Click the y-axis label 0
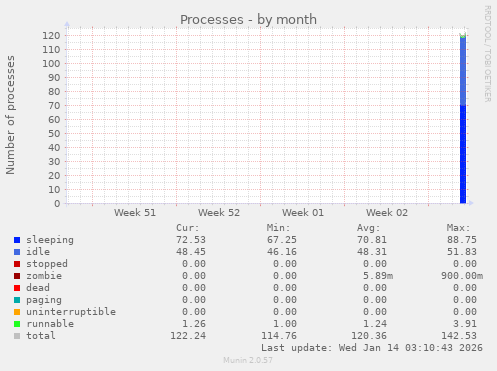 click(x=57, y=204)
